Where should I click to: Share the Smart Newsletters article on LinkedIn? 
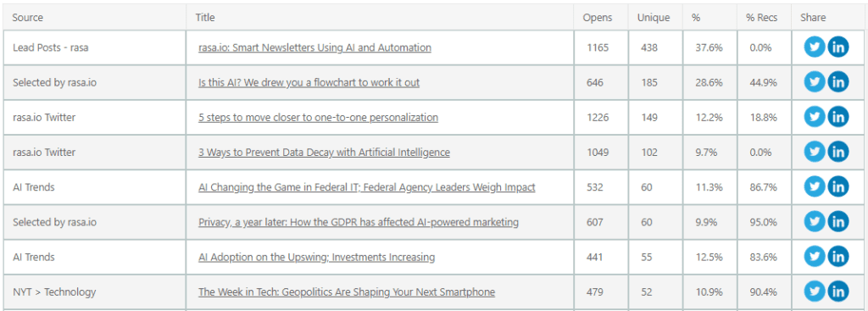[838, 47]
